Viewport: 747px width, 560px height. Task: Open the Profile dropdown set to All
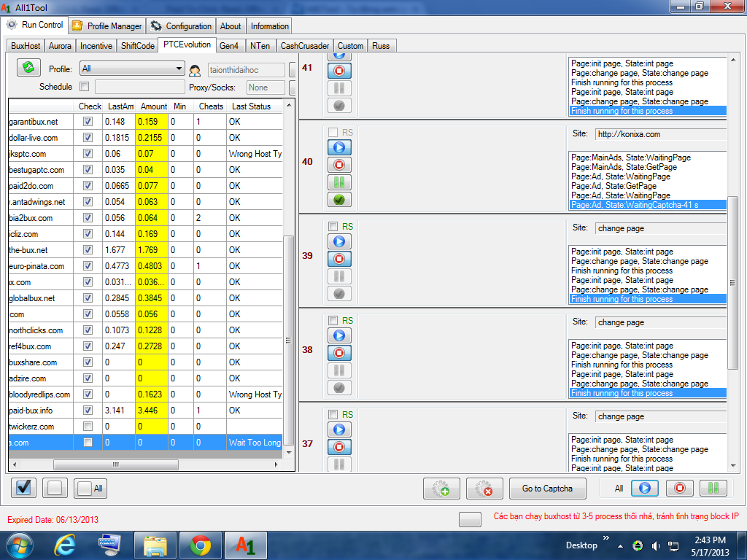coord(132,69)
